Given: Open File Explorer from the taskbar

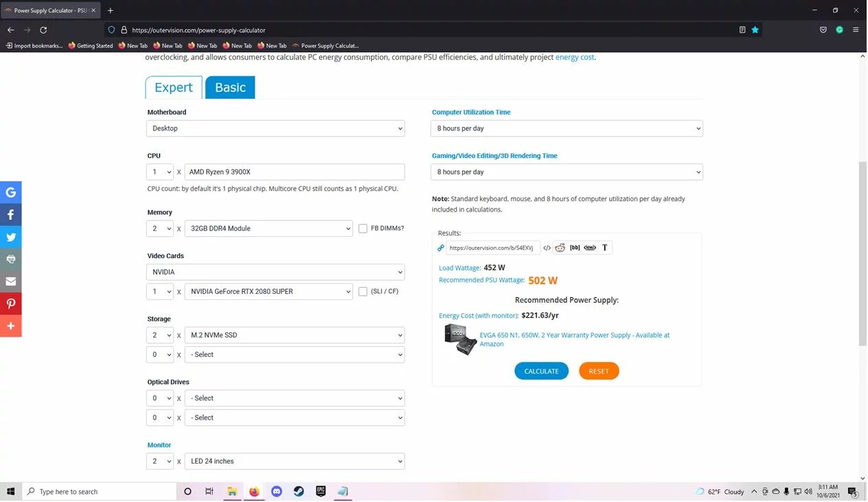Looking at the screenshot, I should [232, 492].
